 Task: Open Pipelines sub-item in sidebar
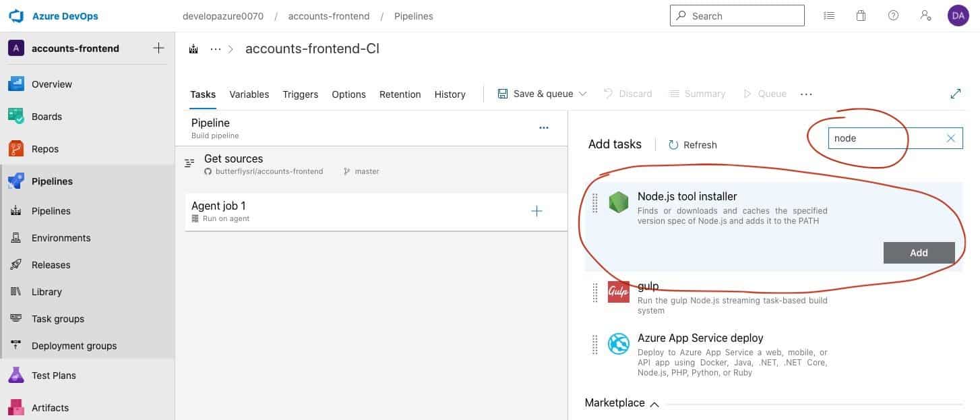51,211
